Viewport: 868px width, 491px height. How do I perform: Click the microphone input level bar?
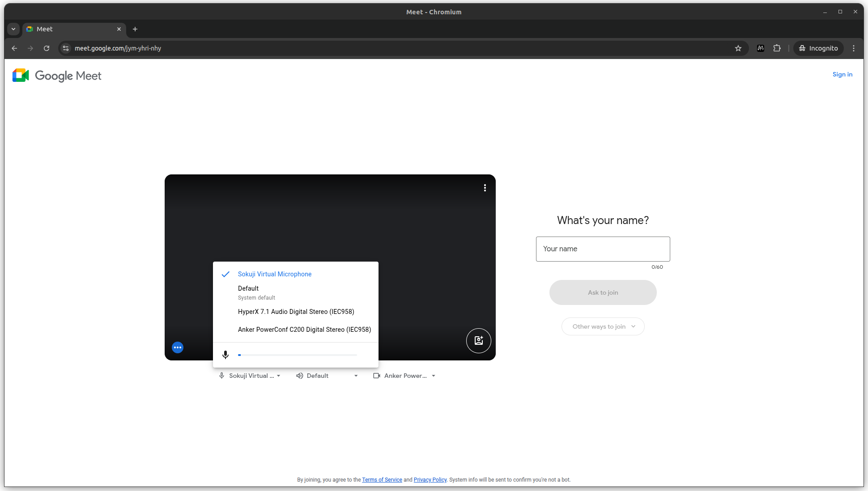298,355
